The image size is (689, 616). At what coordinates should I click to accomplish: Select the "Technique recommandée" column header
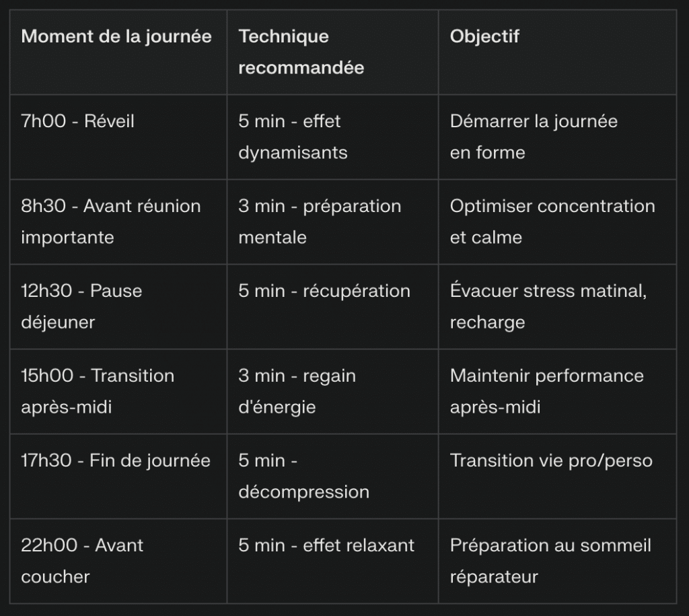(301, 52)
